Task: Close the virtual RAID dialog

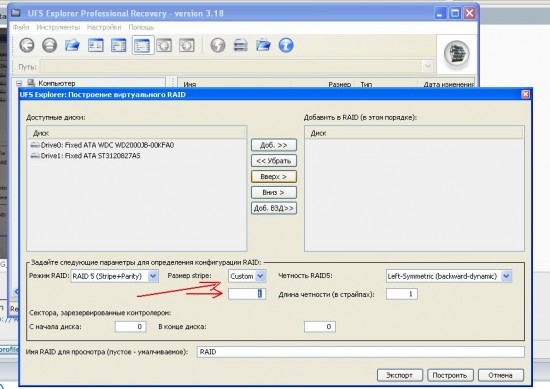Action: click(x=525, y=94)
